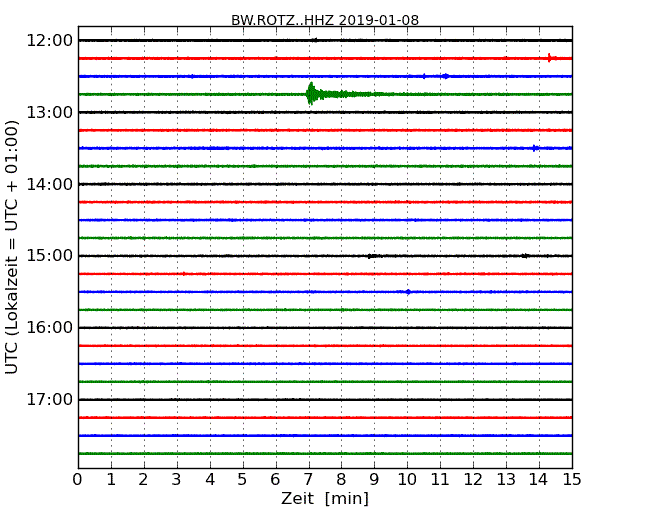
Task: Select x-axis tick label 6
Action: [x=275, y=480]
